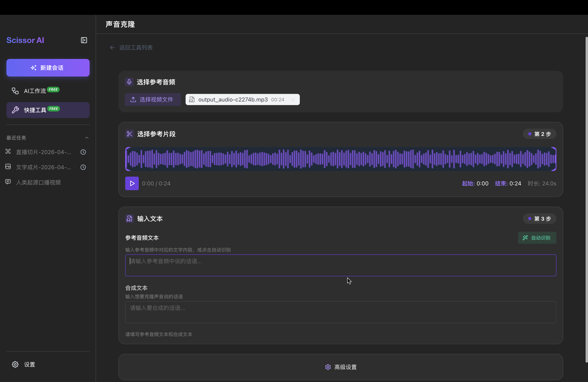Expand the 高级设置 panel

(341, 367)
